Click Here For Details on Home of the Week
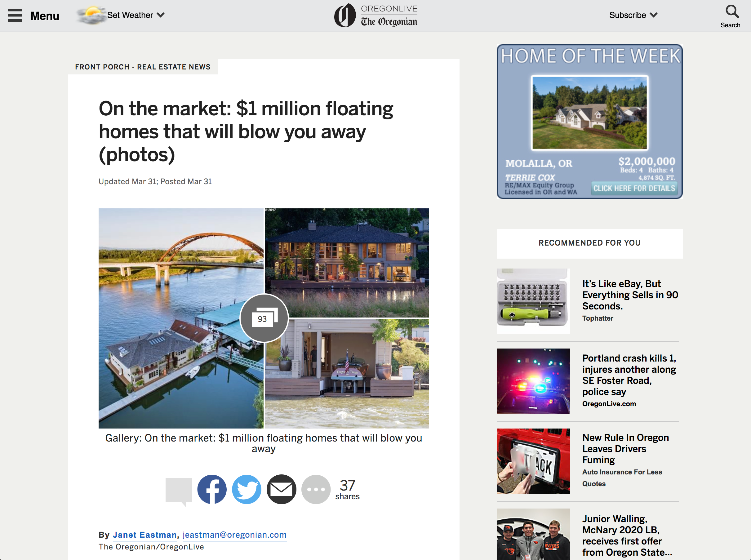The width and height of the screenshot is (751, 560). [634, 188]
